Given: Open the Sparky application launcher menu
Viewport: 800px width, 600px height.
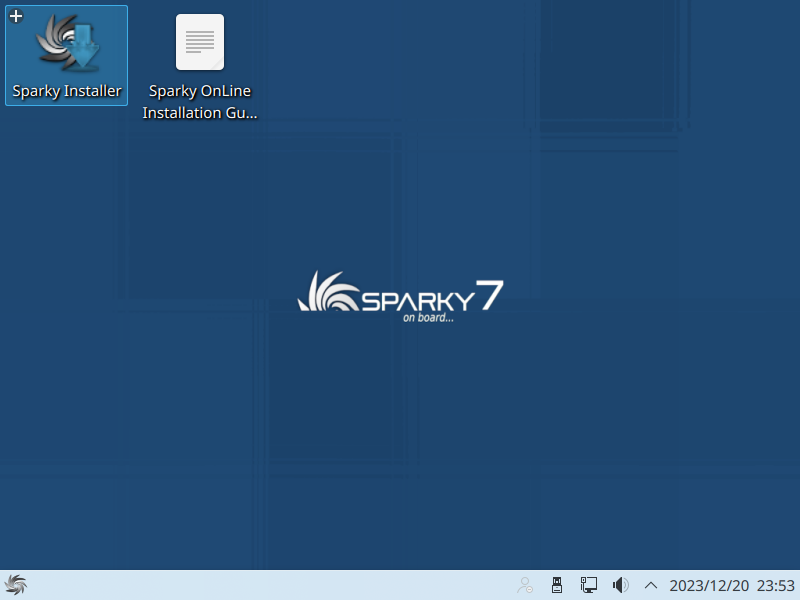Looking at the screenshot, I should coord(15,585).
